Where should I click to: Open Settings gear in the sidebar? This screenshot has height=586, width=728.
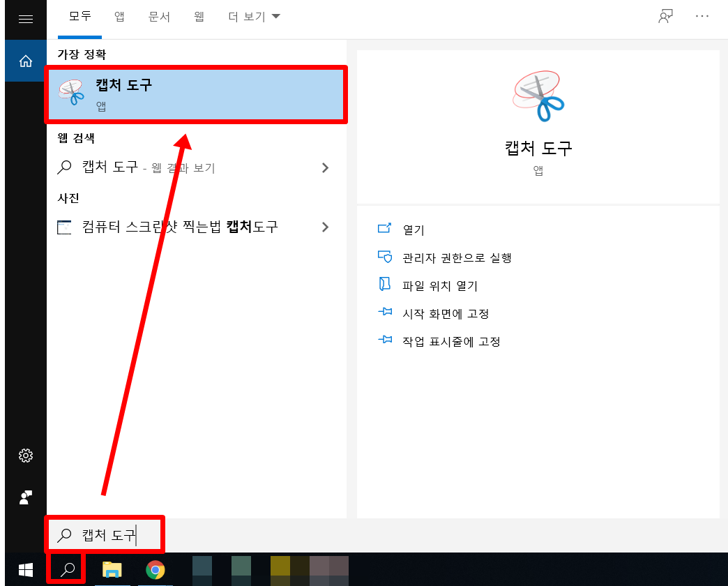[x=26, y=456]
